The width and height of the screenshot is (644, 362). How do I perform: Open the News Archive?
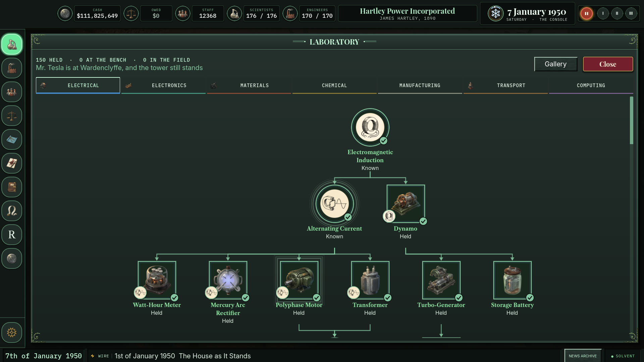[583, 356]
